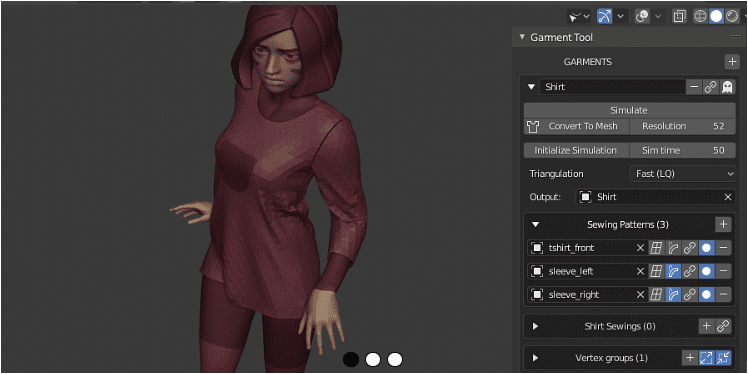
Task: Click the Simulate button
Action: pyautogui.click(x=629, y=110)
